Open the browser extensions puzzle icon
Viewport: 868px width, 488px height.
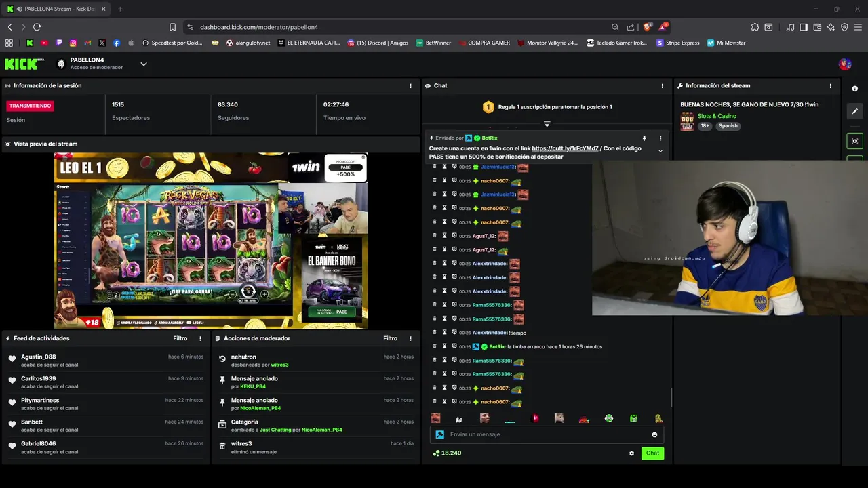click(755, 27)
